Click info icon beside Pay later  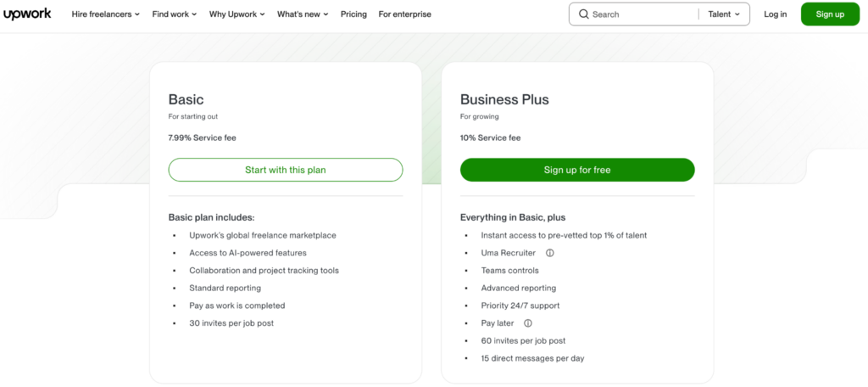click(528, 323)
